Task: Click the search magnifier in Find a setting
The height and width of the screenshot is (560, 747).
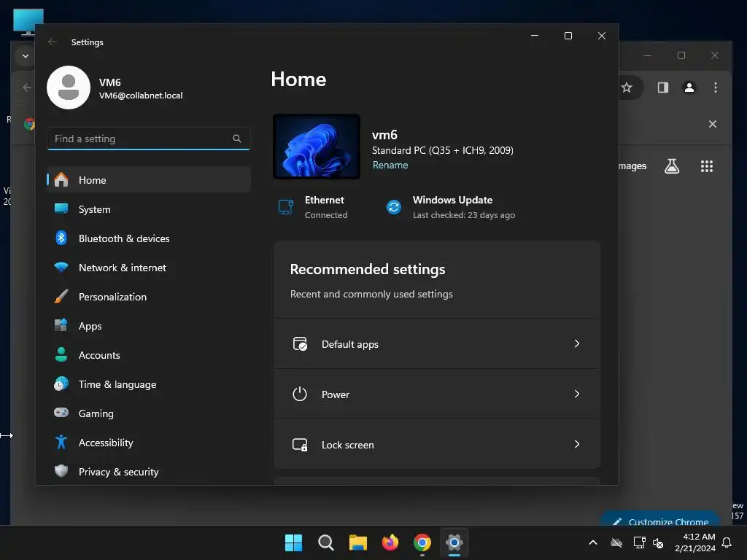Action: pyautogui.click(x=237, y=139)
